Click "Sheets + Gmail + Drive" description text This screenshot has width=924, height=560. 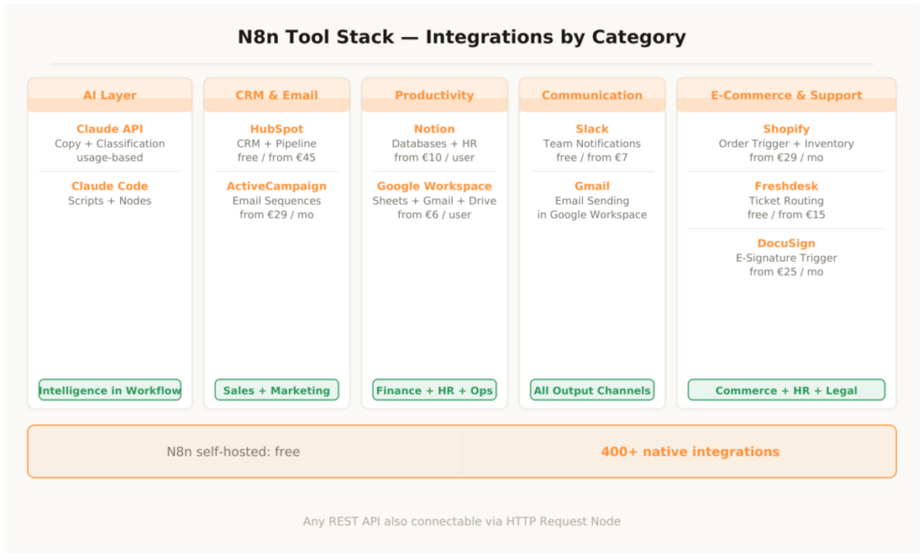click(x=434, y=201)
